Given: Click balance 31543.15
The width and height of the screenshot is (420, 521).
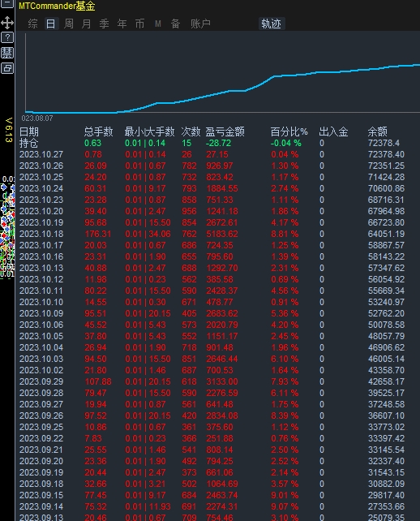Looking at the screenshot, I should [386, 472].
